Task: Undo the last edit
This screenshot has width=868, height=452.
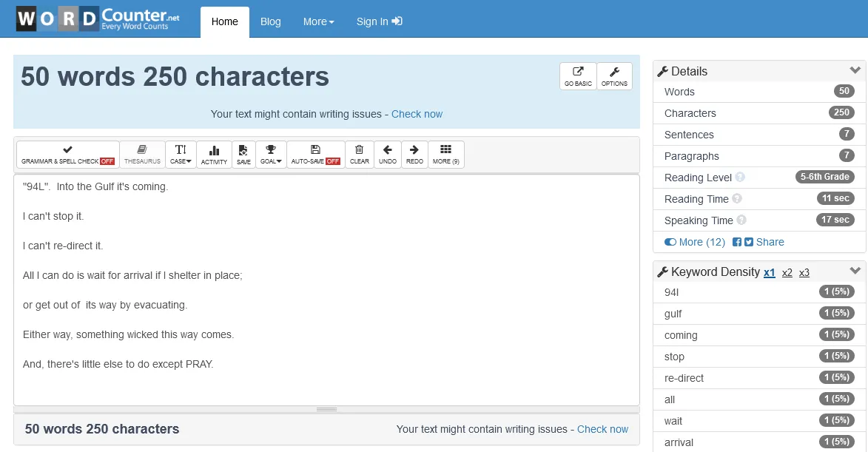Action: coord(388,155)
